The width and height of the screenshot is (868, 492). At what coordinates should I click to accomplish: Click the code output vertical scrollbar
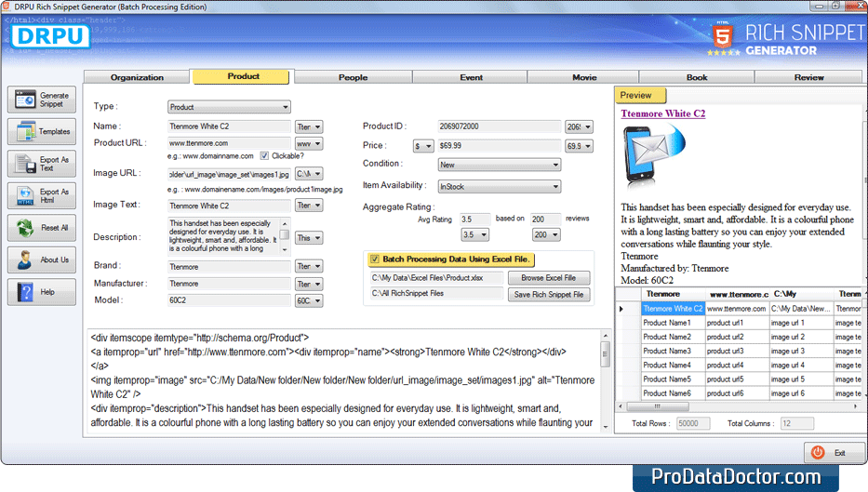point(605,381)
